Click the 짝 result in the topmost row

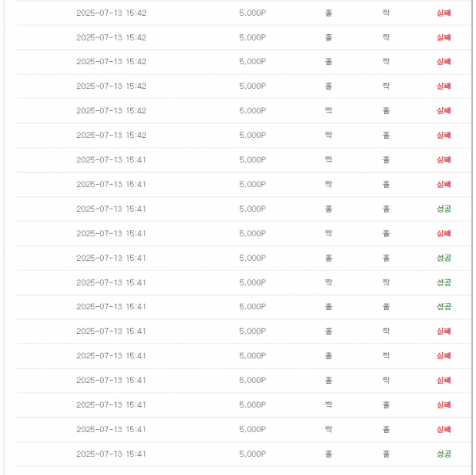386,13
